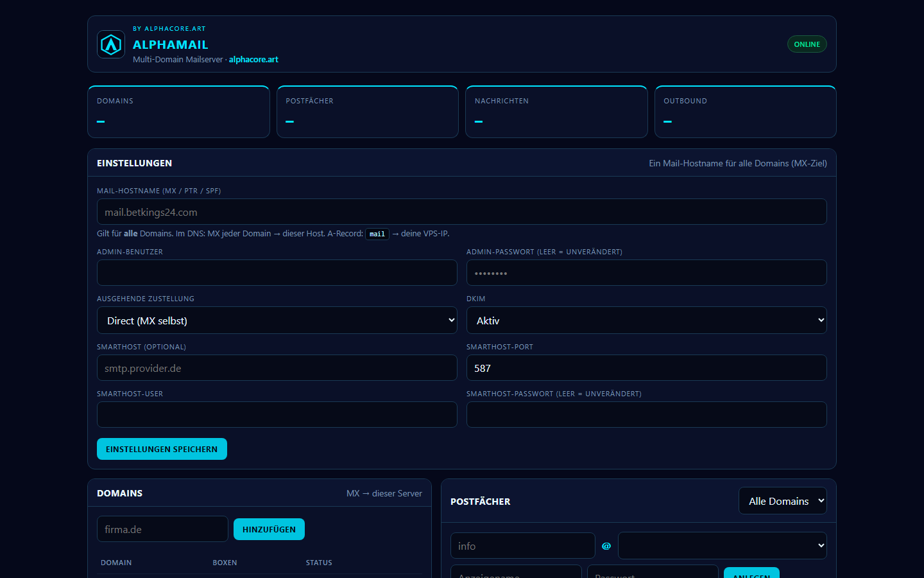Click 'Ein Mail-Hostname für alle Domains' note

[x=738, y=163]
